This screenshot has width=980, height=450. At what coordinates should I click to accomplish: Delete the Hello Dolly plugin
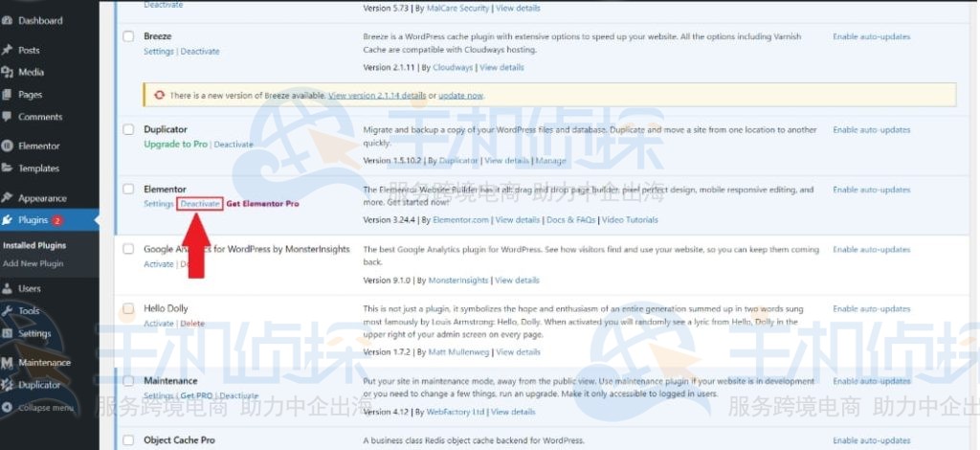point(192,323)
